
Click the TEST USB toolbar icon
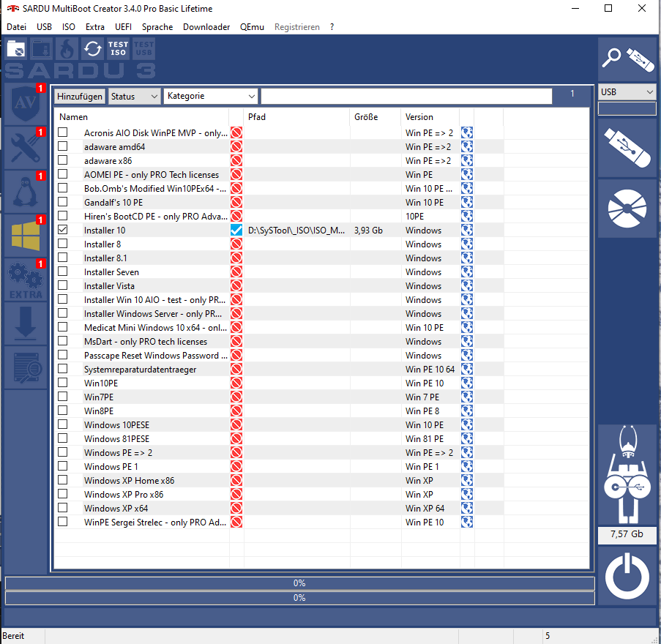143,48
